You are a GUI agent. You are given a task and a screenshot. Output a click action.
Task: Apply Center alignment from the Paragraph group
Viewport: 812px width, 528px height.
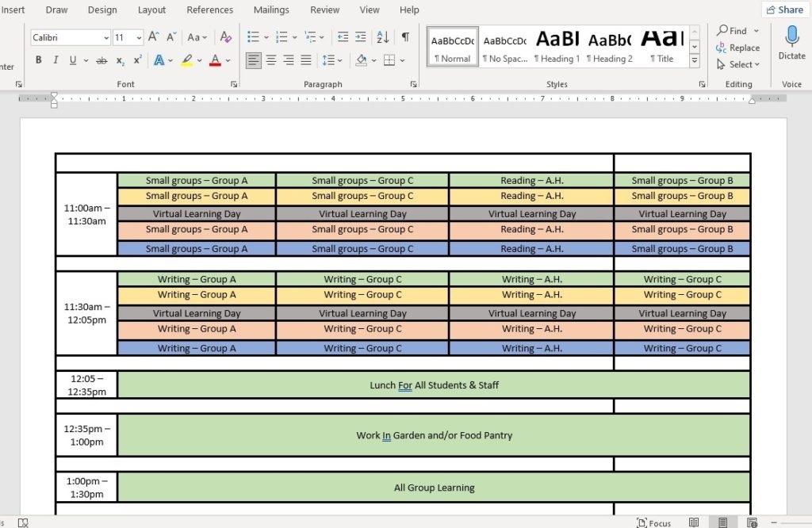click(x=270, y=60)
